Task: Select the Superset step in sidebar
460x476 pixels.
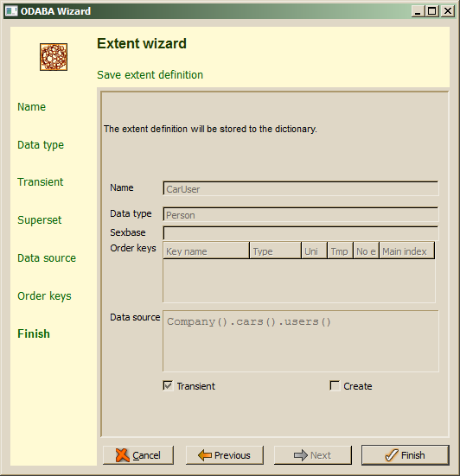Action: [40, 220]
